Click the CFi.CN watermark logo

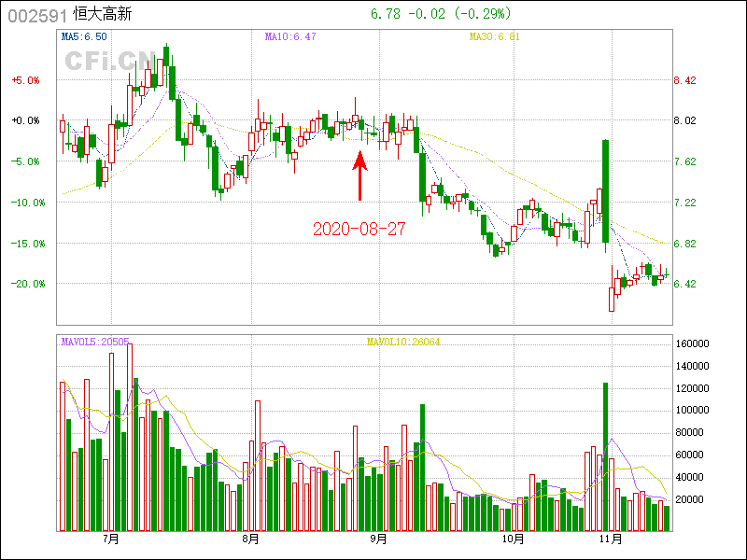(110, 61)
